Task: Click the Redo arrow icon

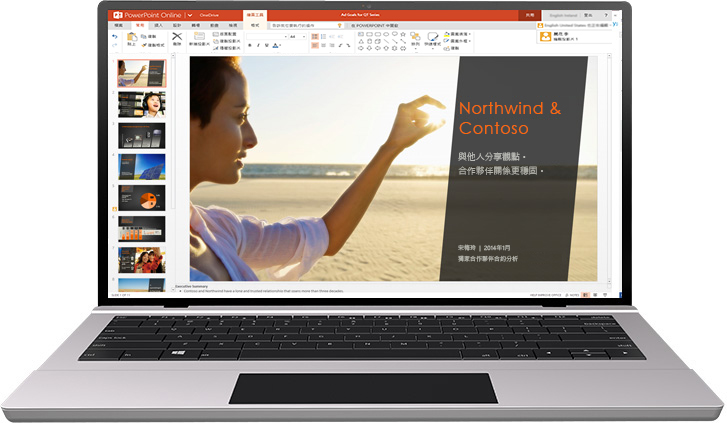Action: click(115, 45)
